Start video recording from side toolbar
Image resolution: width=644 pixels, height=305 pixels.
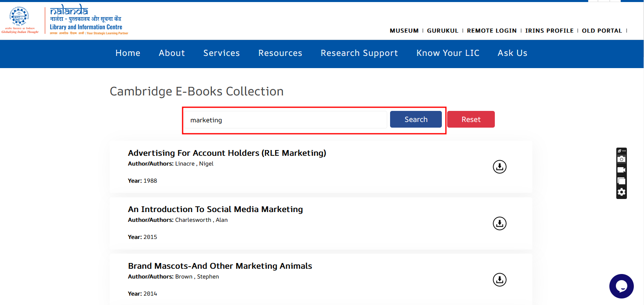pyautogui.click(x=621, y=170)
